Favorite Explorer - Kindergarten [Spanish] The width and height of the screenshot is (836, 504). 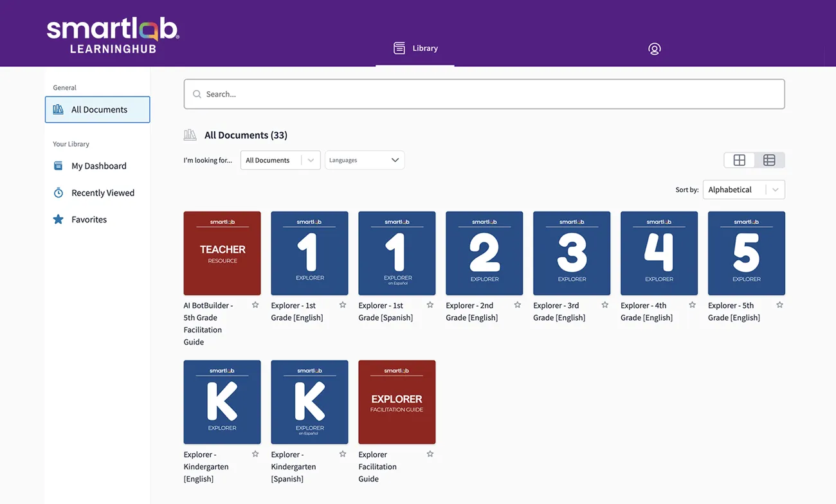point(343,454)
